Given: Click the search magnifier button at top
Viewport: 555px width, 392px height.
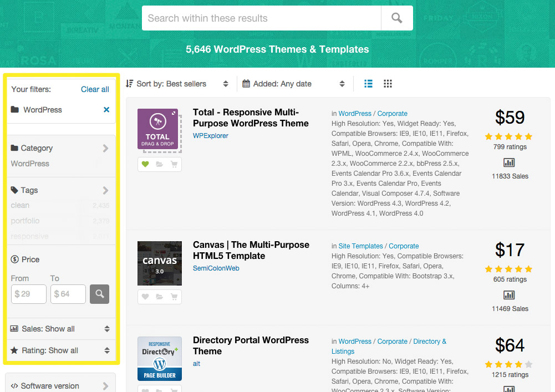Looking at the screenshot, I should point(397,18).
